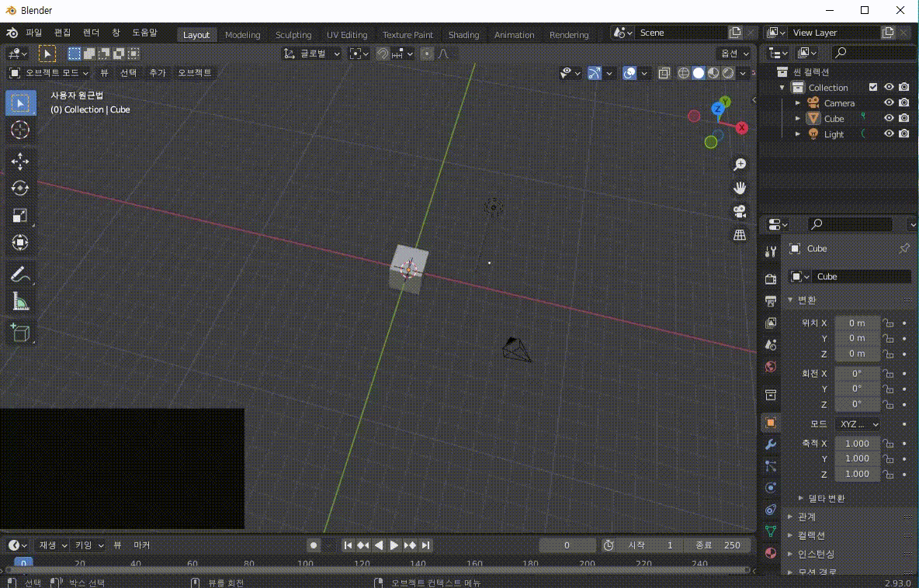Activate the Scale tool
This screenshot has width=919, height=588.
point(20,215)
